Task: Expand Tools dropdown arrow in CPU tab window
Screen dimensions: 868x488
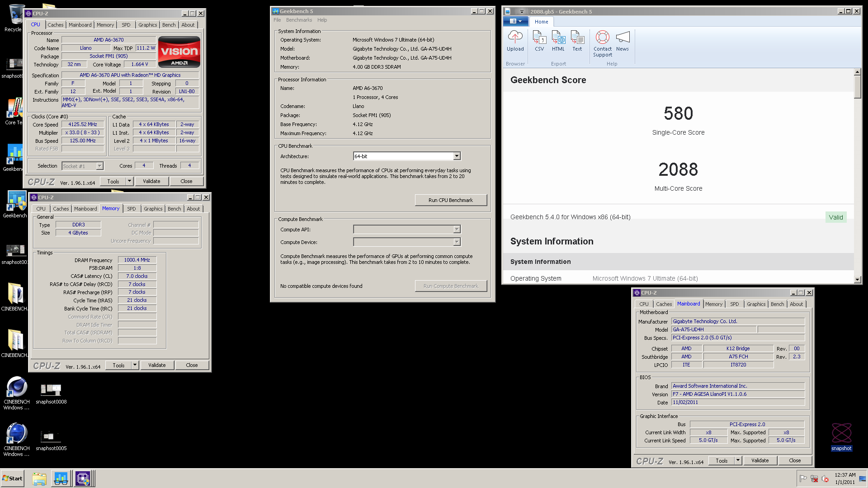Action: click(129, 181)
